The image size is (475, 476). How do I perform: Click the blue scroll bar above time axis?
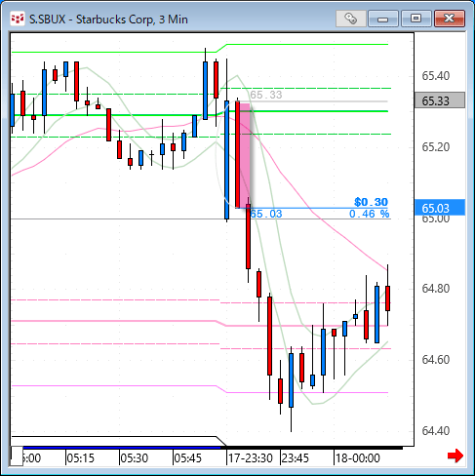coord(122,448)
